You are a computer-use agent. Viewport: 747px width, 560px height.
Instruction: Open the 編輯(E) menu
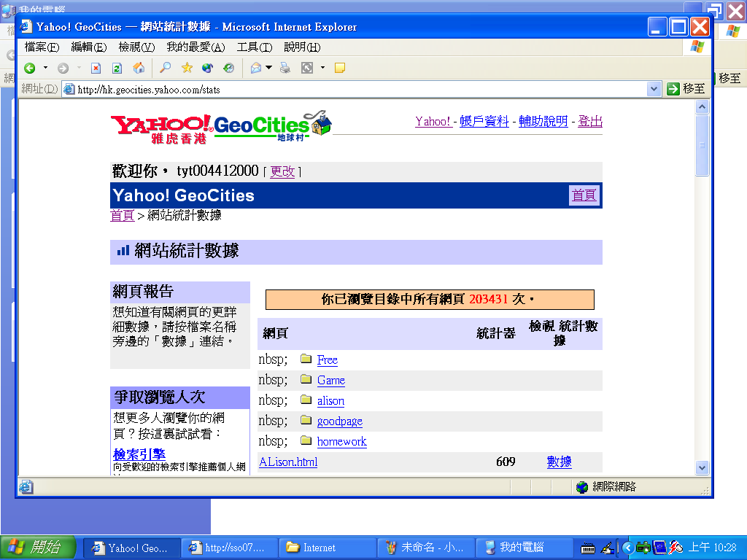pyautogui.click(x=88, y=47)
